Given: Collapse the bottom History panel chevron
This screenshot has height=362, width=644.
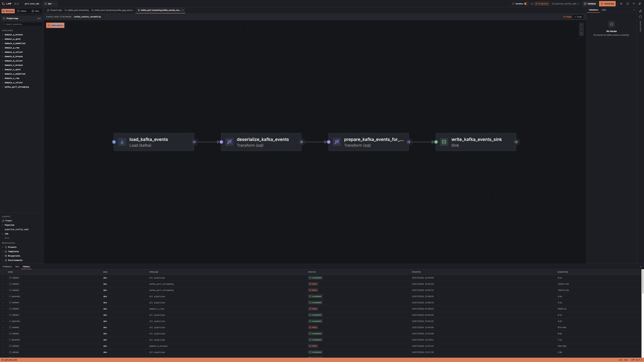Looking at the screenshot, I should click(641, 267).
